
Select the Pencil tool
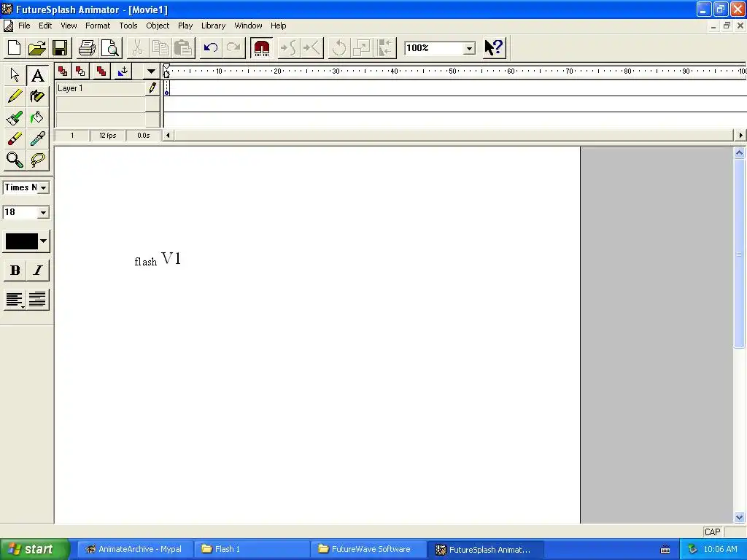click(x=15, y=97)
